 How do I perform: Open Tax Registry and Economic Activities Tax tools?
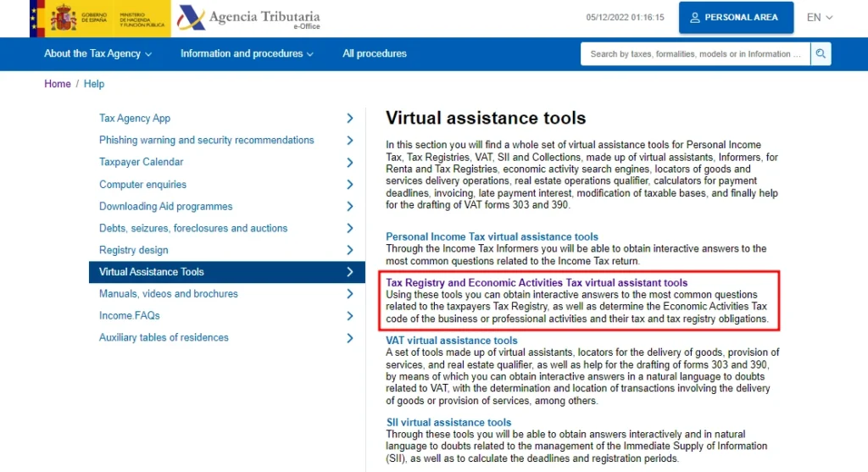click(537, 283)
